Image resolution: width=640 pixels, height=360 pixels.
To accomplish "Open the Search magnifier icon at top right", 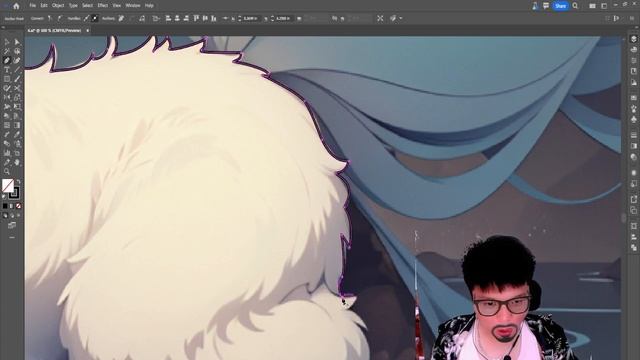I will [x=575, y=6].
